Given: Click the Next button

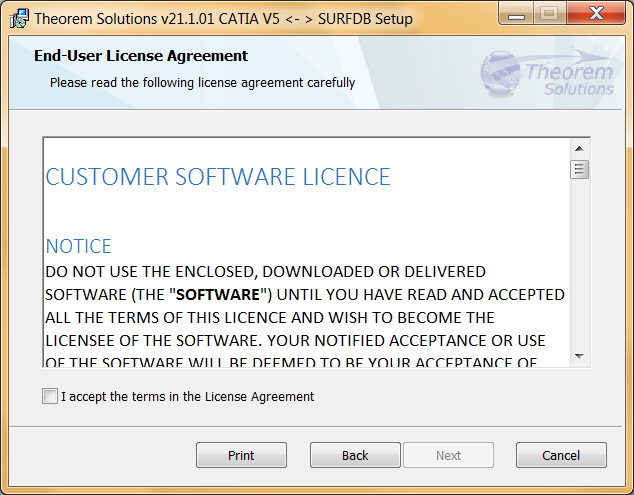Looking at the screenshot, I should [448, 455].
